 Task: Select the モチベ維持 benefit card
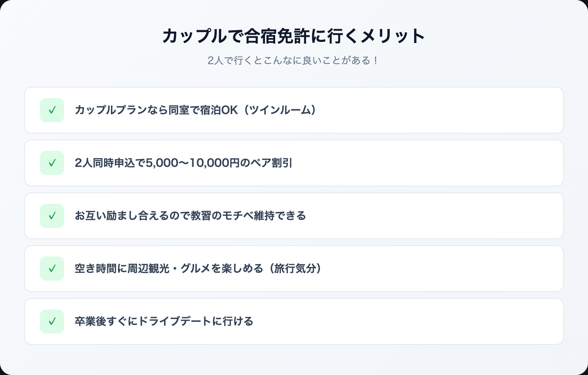coord(415,216)
